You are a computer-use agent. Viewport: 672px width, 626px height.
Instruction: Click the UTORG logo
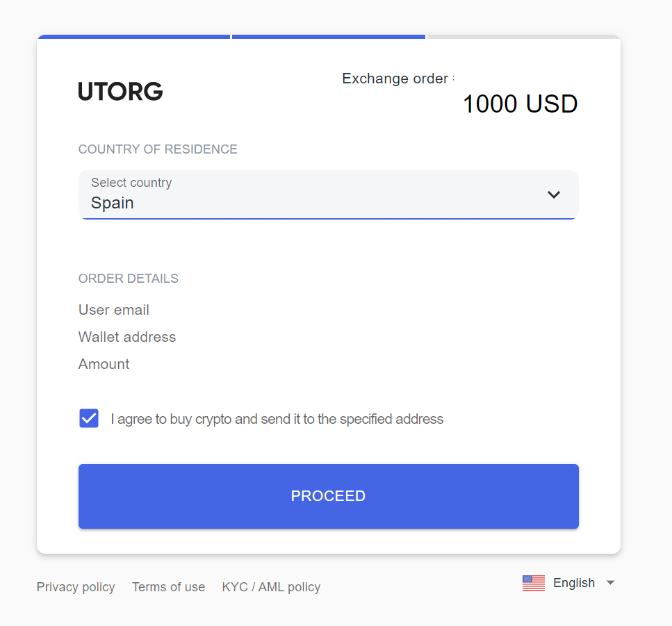pyautogui.click(x=120, y=91)
